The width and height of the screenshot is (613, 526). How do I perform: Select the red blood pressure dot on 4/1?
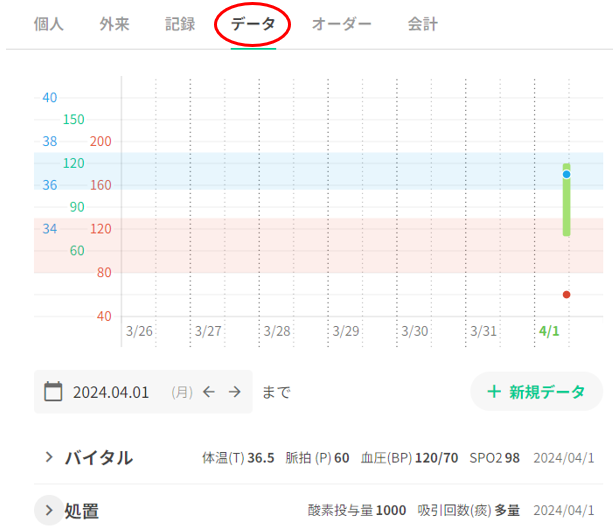tap(566, 294)
